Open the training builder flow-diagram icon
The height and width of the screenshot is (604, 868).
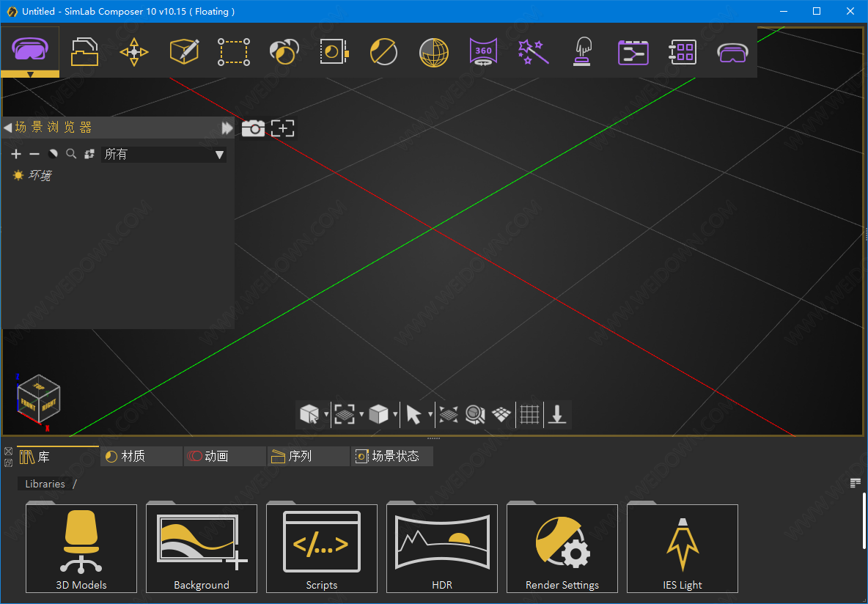tap(633, 52)
